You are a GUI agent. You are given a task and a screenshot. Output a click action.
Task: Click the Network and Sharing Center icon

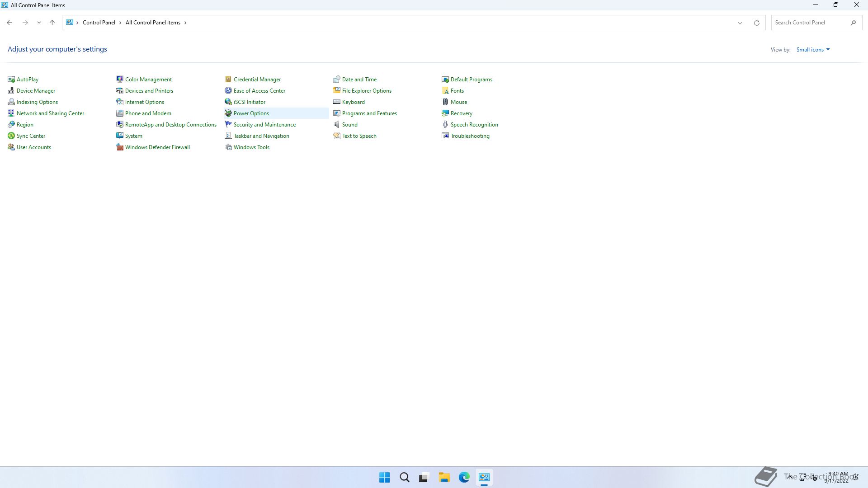click(x=11, y=113)
